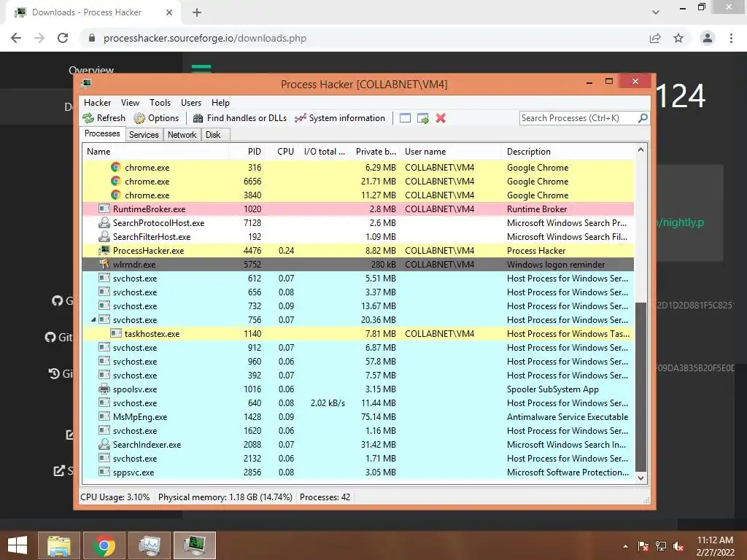Click the find window and thread icon

422,118
